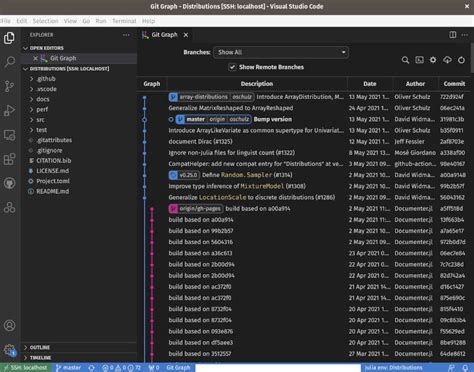Open Remote Explorer view in activity bar
Image resolution: width=474 pixels, height=372 pixels.
coord(9,135)
